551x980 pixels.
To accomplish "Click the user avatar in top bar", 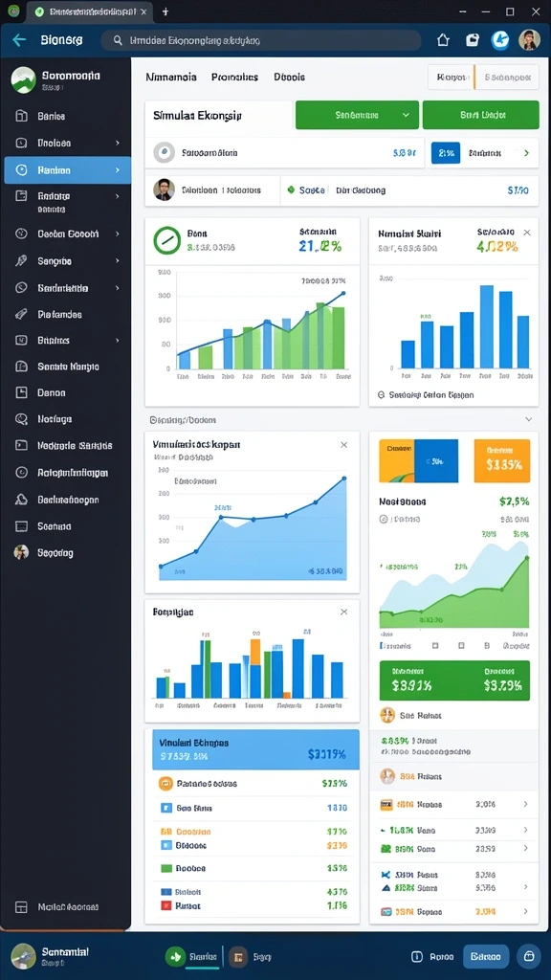I will click(x=529, y=40).
